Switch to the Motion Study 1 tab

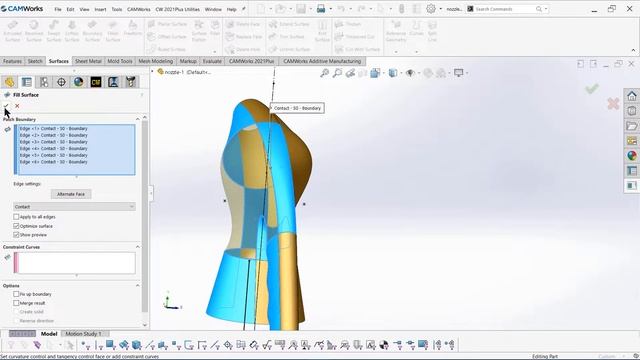click(x=83, y=333)
